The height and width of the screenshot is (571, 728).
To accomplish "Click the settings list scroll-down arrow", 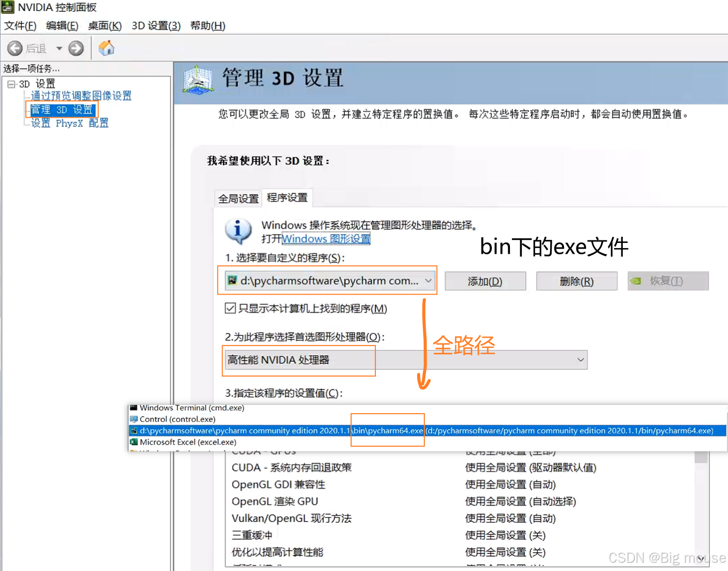I will tap(701, 558).
